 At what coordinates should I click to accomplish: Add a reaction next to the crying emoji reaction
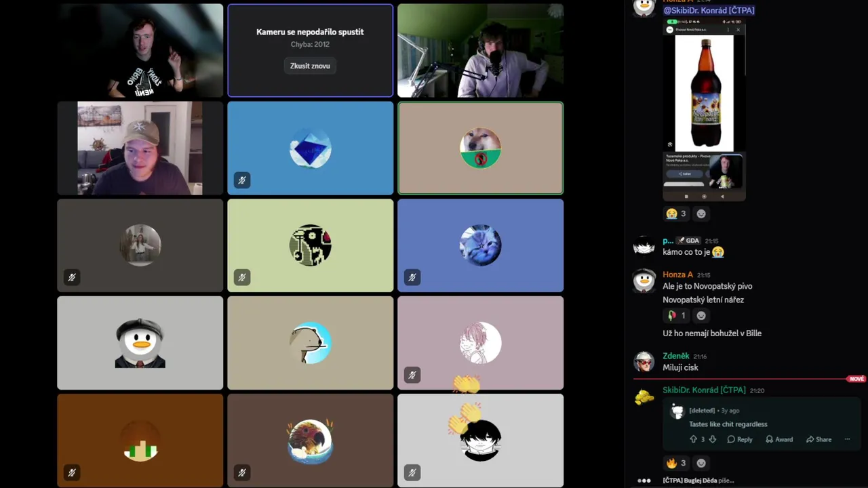tap(701, 213)
